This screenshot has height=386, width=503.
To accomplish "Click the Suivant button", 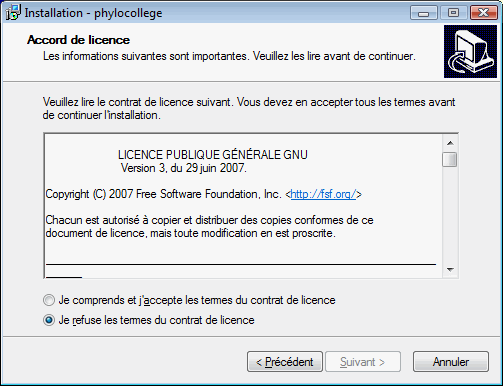I will pyautogui.click(x=363, y=362).
